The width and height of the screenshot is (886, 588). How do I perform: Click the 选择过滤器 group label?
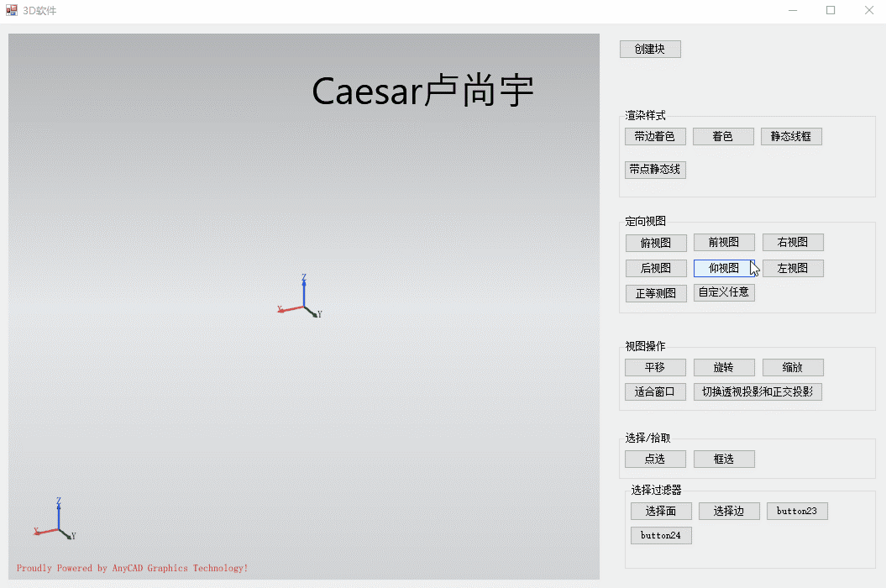pyautogui.click(x=656, y=490)
